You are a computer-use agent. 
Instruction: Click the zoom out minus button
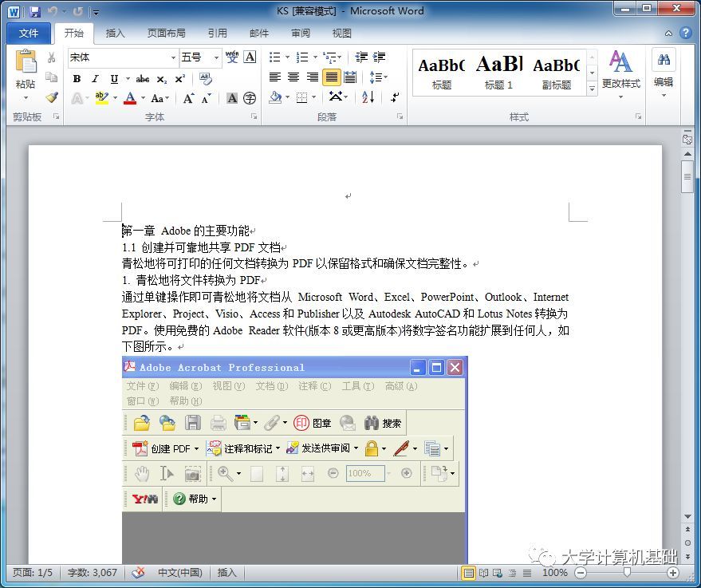(x=581, y=572)
